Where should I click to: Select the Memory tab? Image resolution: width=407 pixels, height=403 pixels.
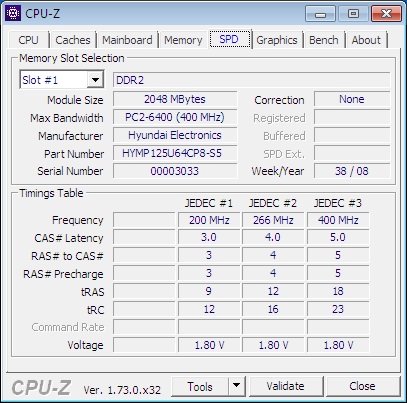(x=183, y=40)
